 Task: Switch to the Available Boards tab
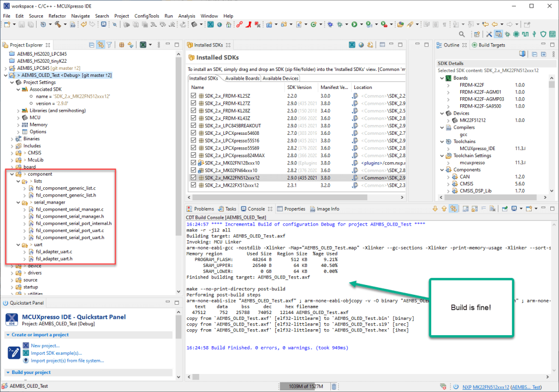click(242, 79)
